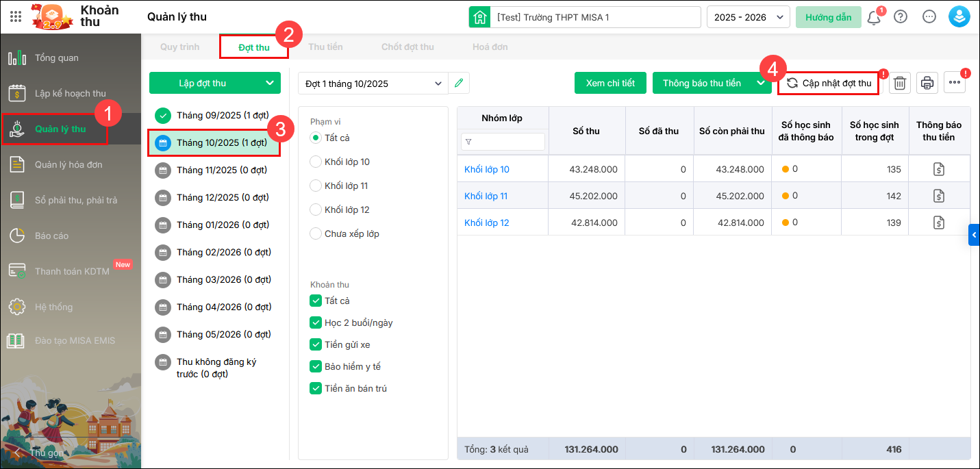Open notifications bell icon

click(874, 17)
